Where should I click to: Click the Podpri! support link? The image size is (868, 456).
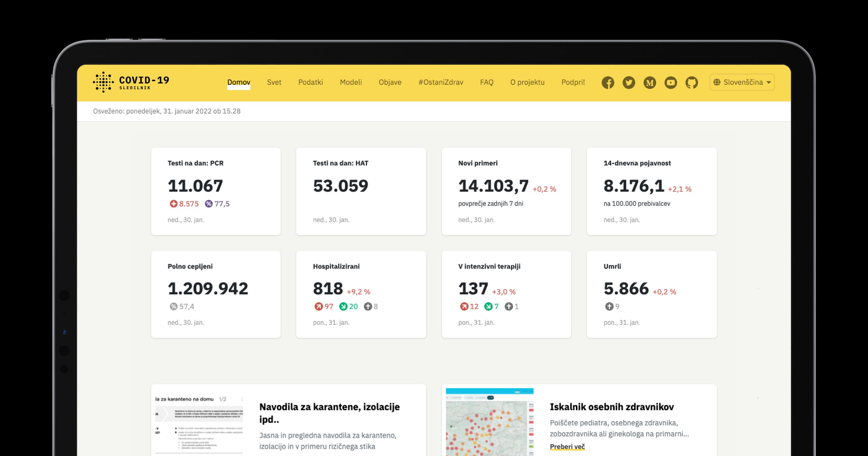tap(573, 82)
